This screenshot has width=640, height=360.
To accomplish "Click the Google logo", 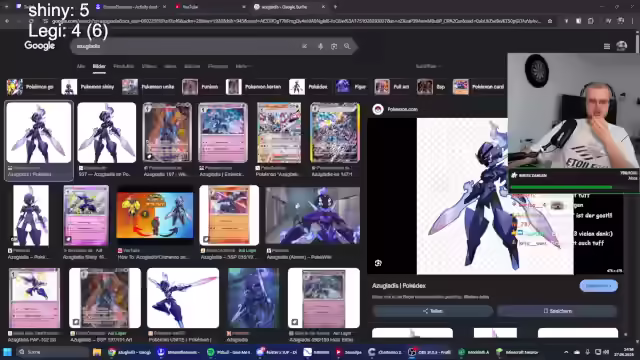I will click(40, 45).
